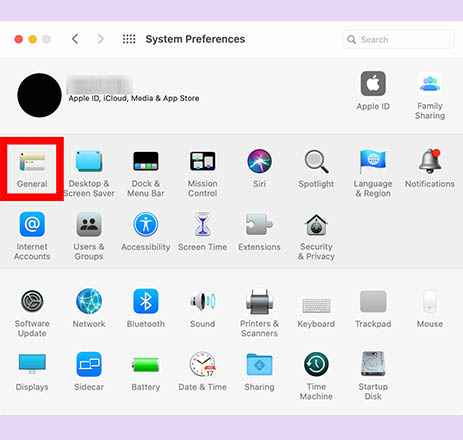Open Keyboard preferences
463x440 pixels.
(316, 312)
